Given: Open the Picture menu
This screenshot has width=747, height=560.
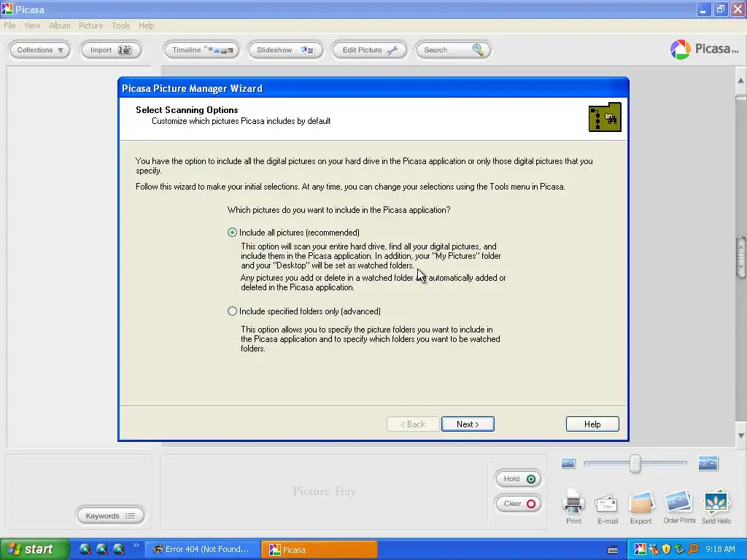Looking at the screenshot, I should (91, 26).
